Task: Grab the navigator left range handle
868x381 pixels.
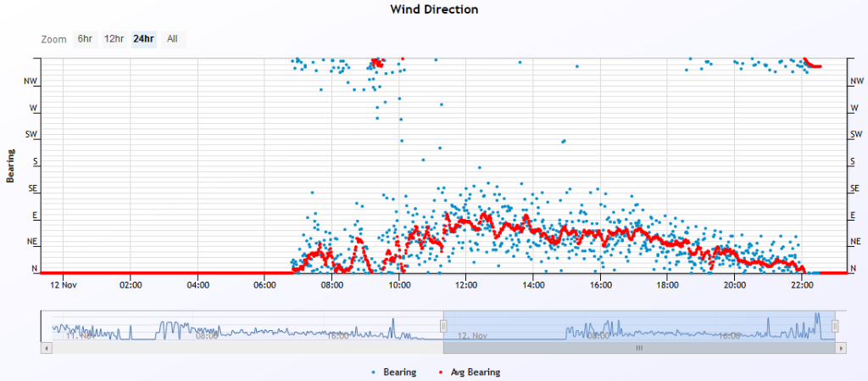Action: [x=442, y=326]
